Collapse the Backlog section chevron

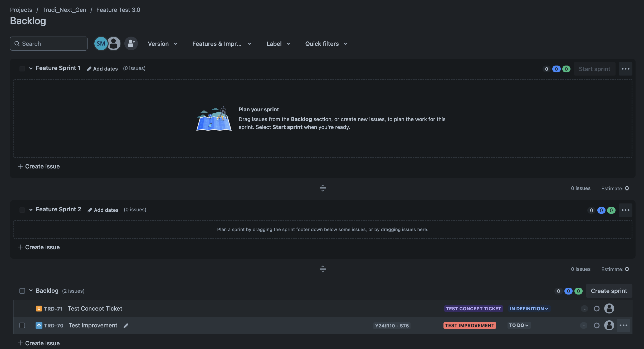pos(31,291)
